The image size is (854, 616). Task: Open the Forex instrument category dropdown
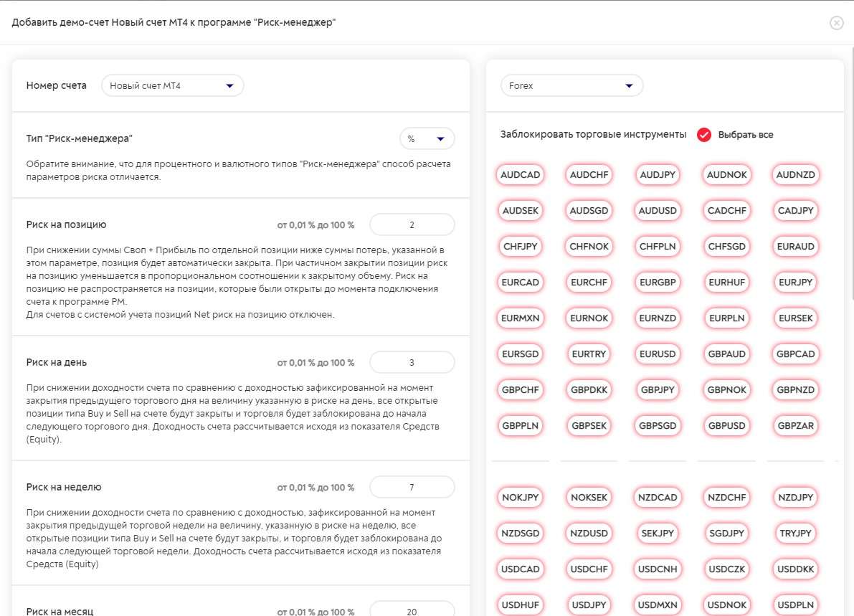(x=572, y=85)
